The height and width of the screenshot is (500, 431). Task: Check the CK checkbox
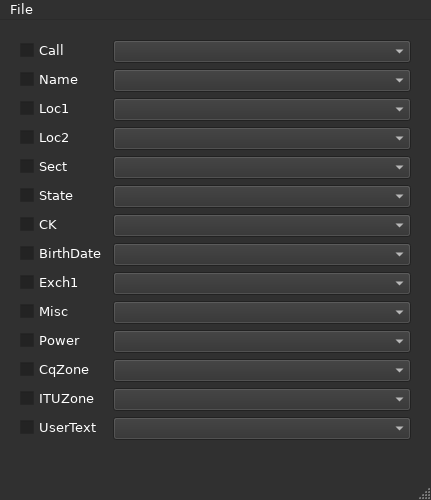(x=27, y=224)
